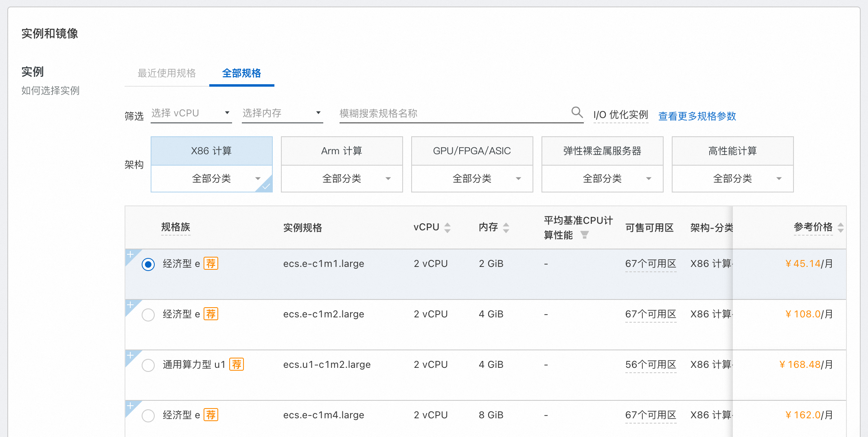Select the ecs.u1-c1m2.large instance radio button
The image size is (868, 437).
(x=148, y=365)
